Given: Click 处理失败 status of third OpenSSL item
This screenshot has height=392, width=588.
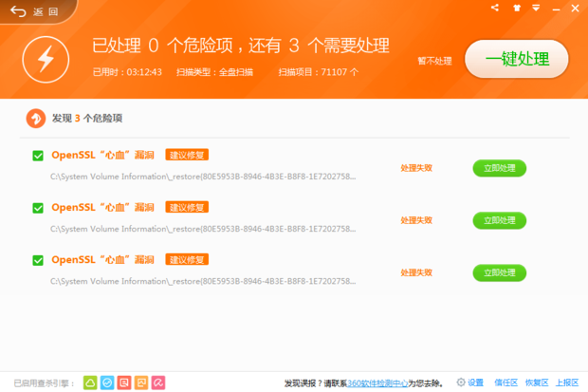Looking at the screenshot, I should pyautogui.click(x=416, y=272).
